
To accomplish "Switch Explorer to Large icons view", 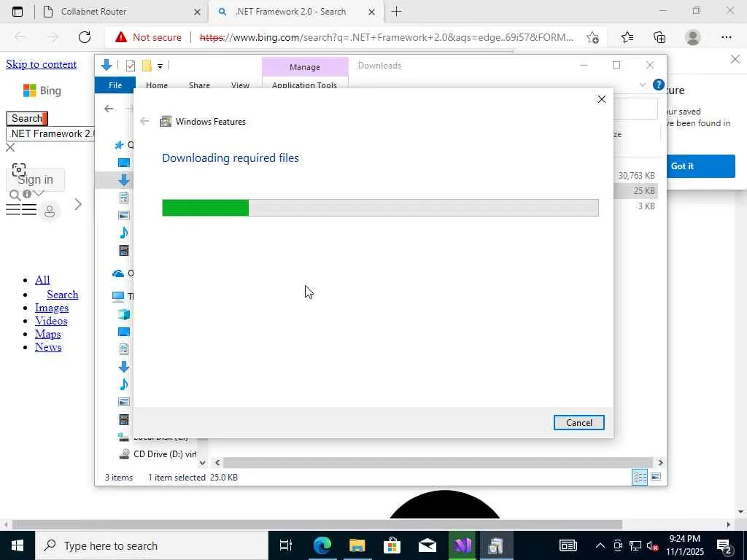I will 656,477.
